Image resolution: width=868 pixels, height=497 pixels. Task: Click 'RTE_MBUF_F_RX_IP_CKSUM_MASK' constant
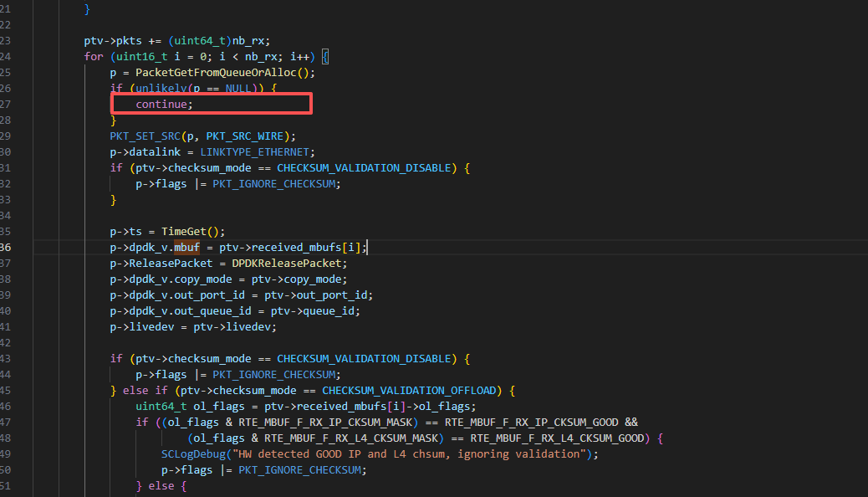(x=325, y=423)
